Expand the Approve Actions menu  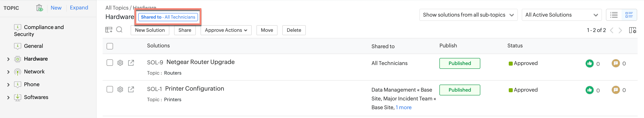pos(226,30)
